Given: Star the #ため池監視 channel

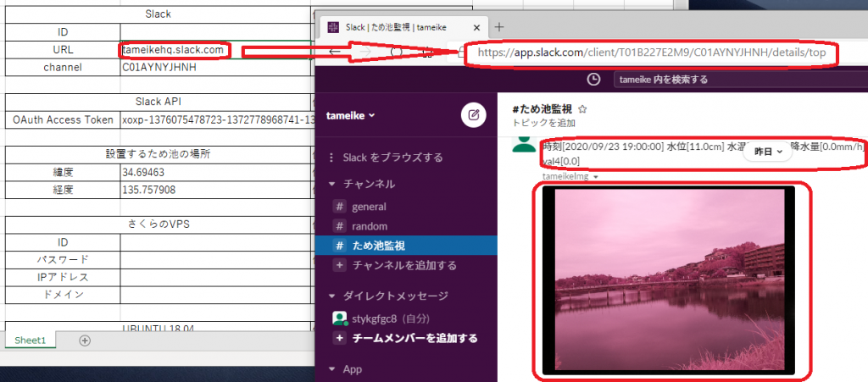Looking at the screenshot, I should (582, 109).
